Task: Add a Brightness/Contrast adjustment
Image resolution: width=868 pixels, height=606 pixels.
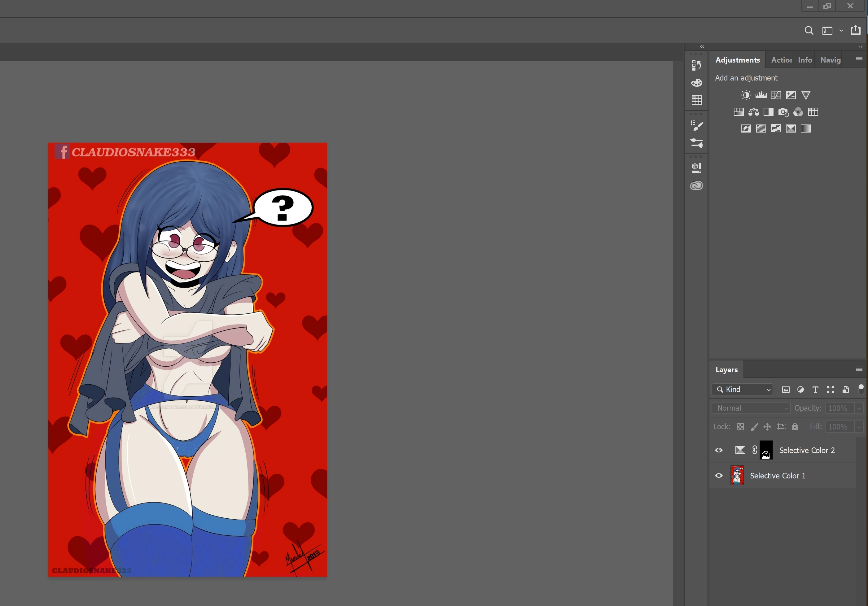Action: 746,95
